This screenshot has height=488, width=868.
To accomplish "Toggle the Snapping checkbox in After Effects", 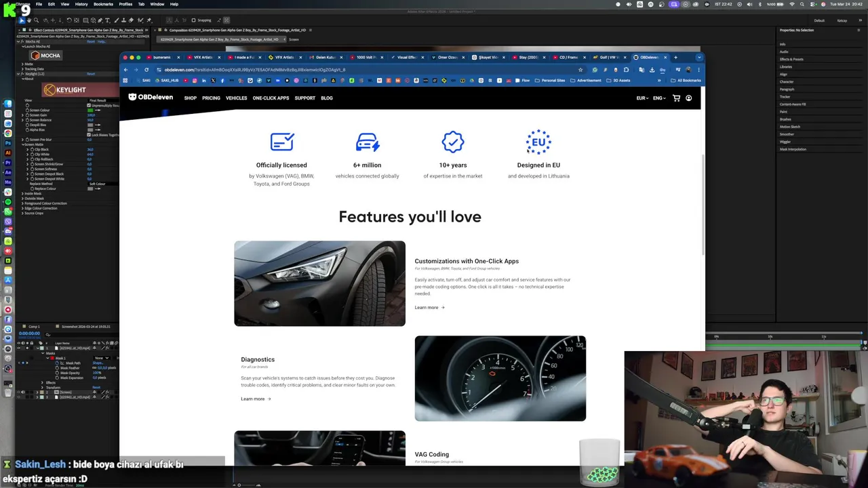I will pos(193,20).
